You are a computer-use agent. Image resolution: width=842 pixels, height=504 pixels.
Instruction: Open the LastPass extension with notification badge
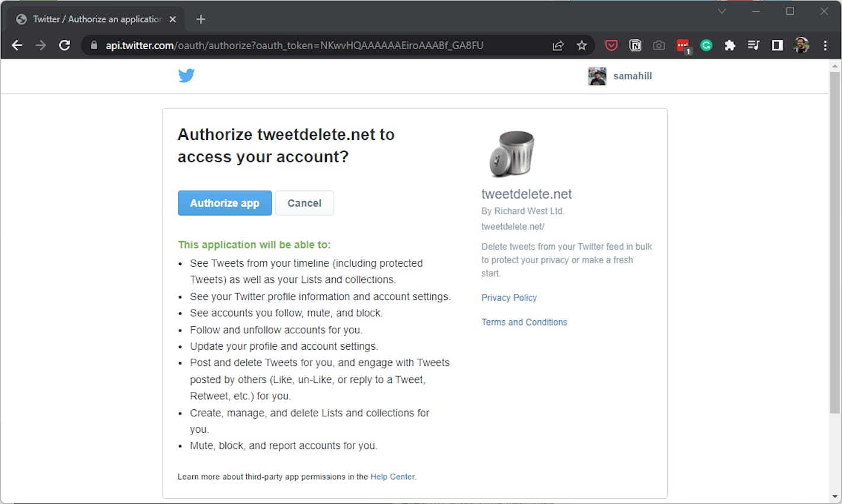(682, 45)
